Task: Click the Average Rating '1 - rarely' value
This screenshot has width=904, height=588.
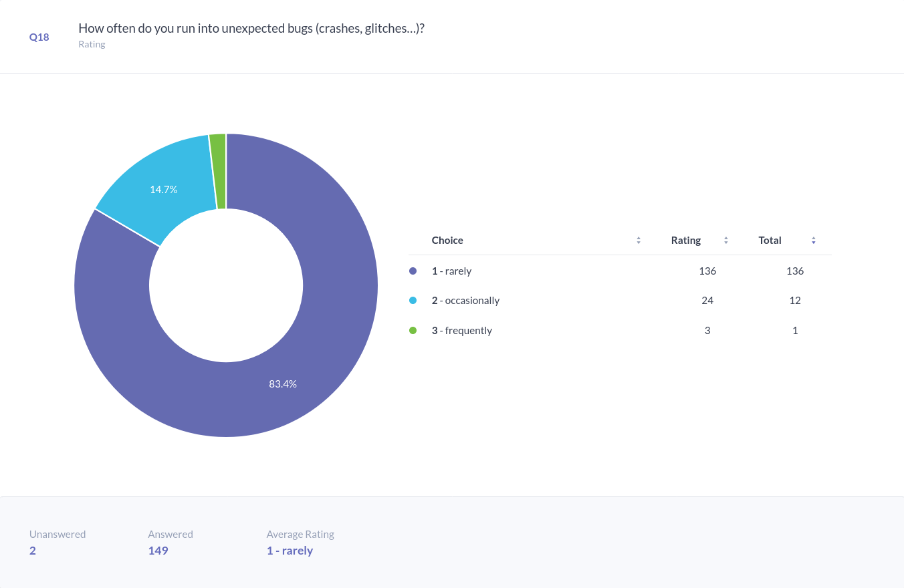Action: click(x=290, y=551)
